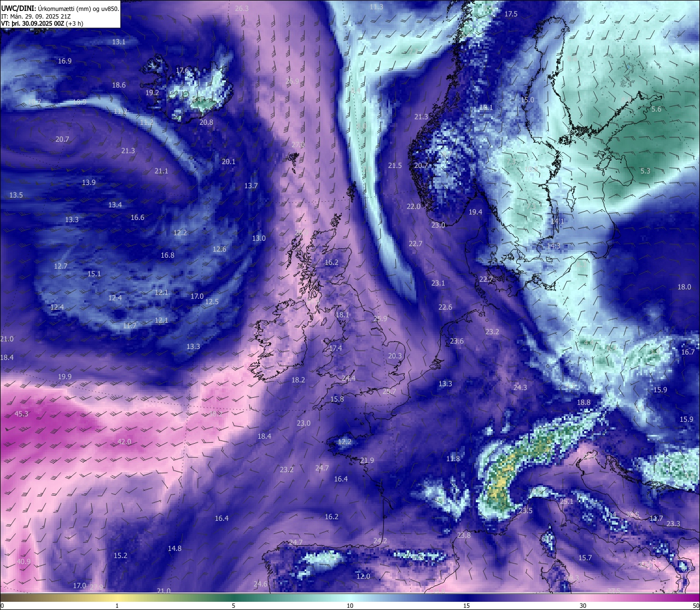This screenshot has width=700, height=610.
Task: Click the 13.1 value on the map
Action: pyautogui.click(x=119, y=42)
